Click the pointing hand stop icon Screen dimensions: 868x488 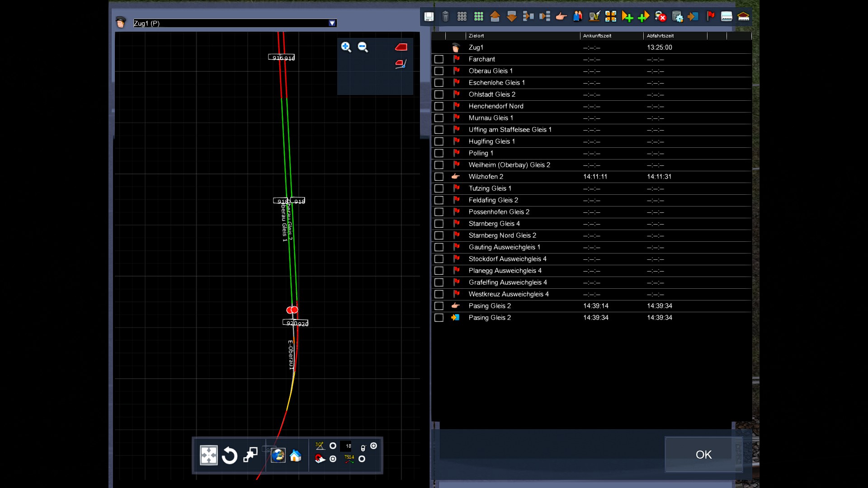[561, 17]
